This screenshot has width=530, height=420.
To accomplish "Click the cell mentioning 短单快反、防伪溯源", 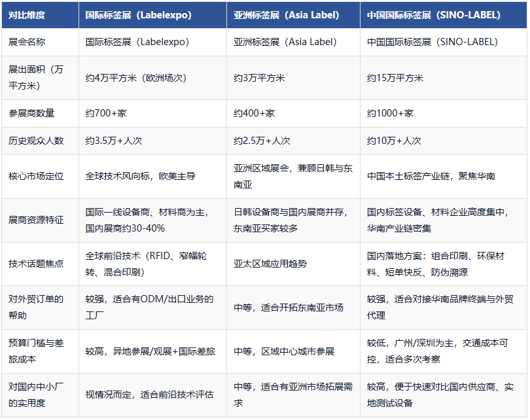I will point(444,264).
